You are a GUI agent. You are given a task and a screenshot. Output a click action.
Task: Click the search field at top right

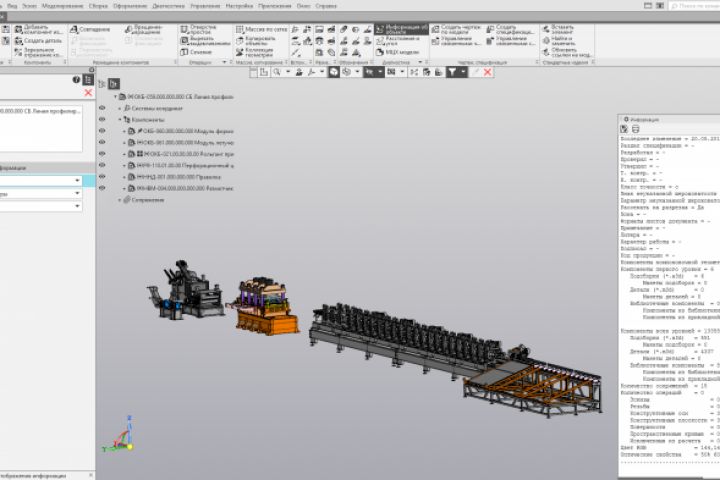[694, 6]
